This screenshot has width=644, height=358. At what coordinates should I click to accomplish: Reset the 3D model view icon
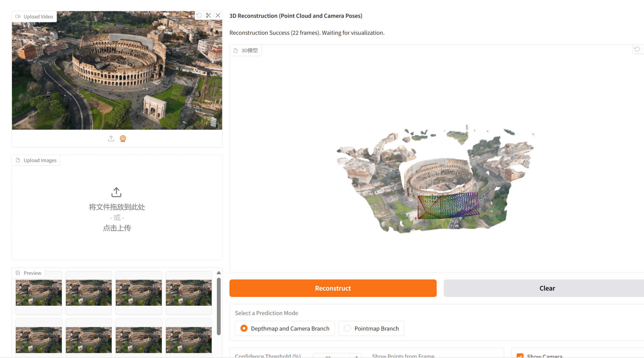click(637, 49)
